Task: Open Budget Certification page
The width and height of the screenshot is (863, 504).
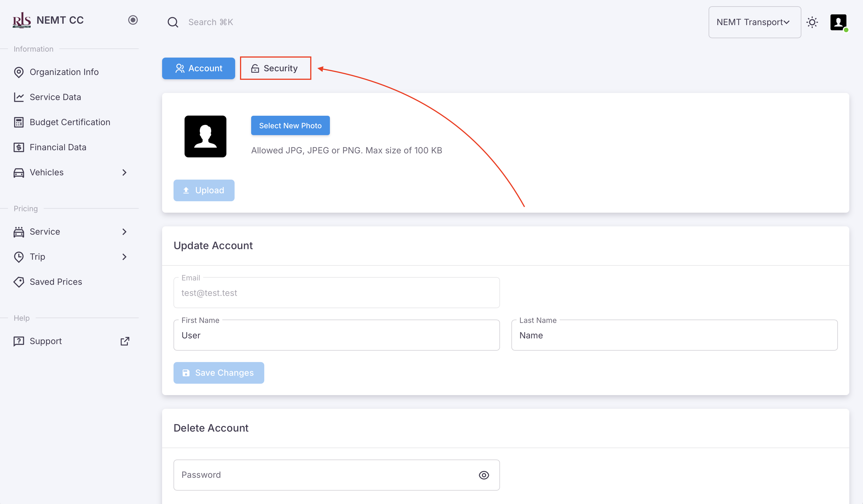Action: click(x=70, y=122)
